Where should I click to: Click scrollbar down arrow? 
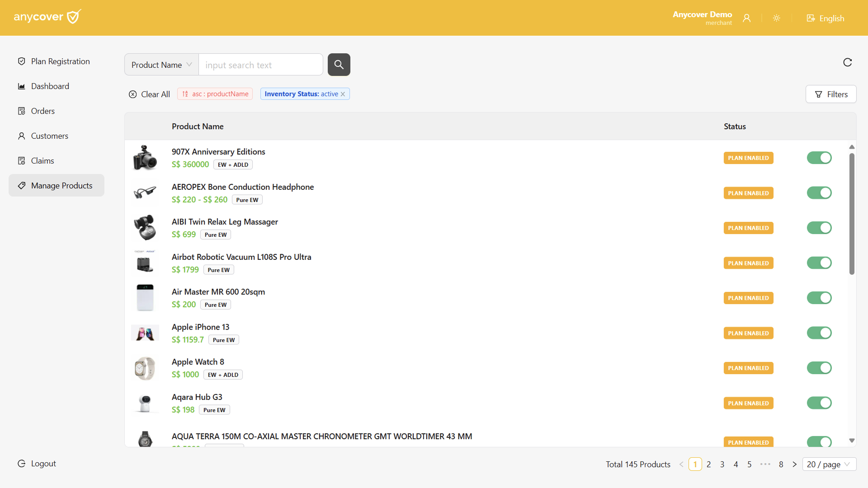coord(852,441)
